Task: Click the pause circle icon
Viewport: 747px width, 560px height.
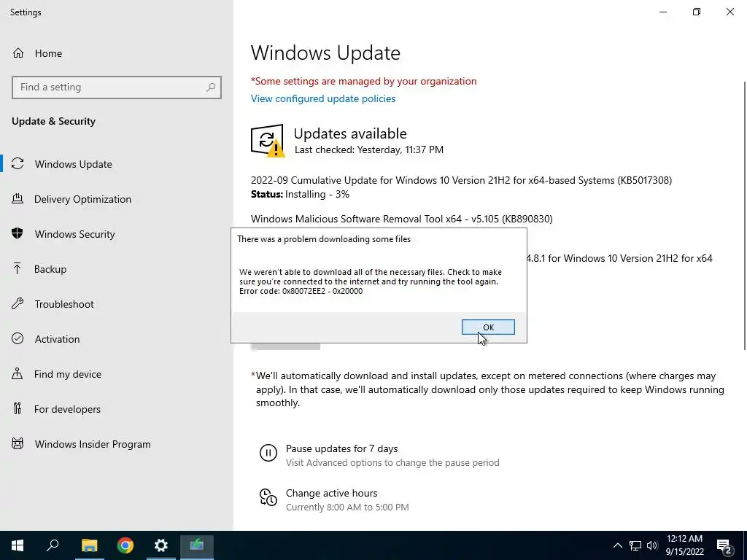Action: [x=268, y=452]
